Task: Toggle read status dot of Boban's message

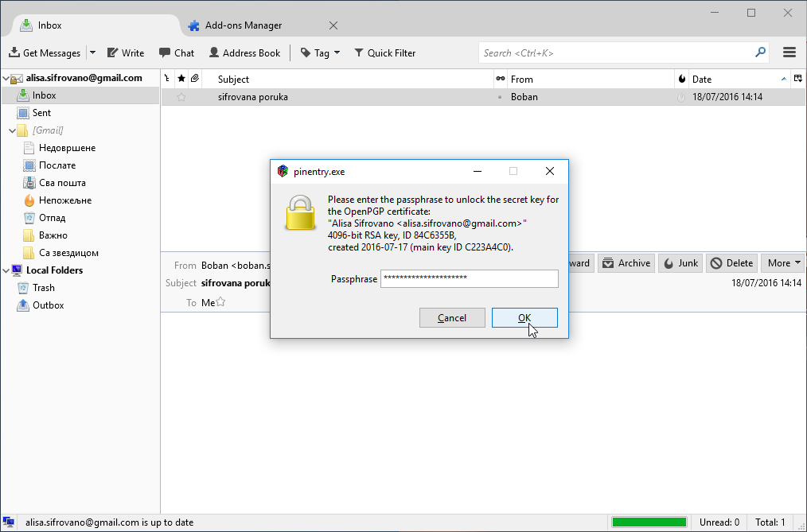Action: (x=500, y=97)
